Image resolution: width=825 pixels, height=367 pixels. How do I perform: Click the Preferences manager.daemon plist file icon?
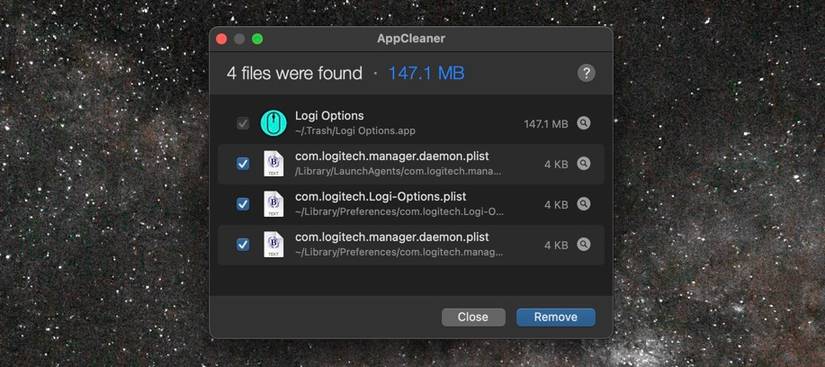click(x=274, y=244)
